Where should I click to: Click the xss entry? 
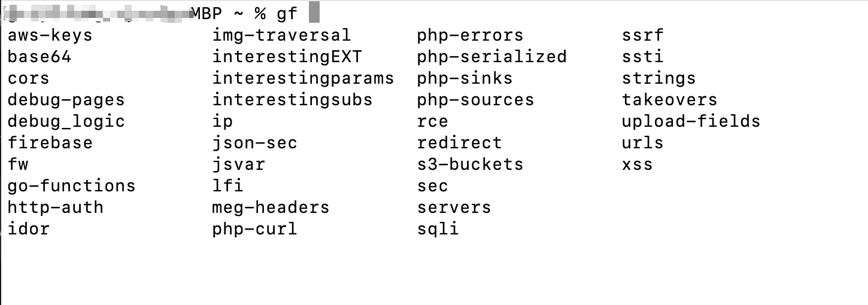(637, 164)
